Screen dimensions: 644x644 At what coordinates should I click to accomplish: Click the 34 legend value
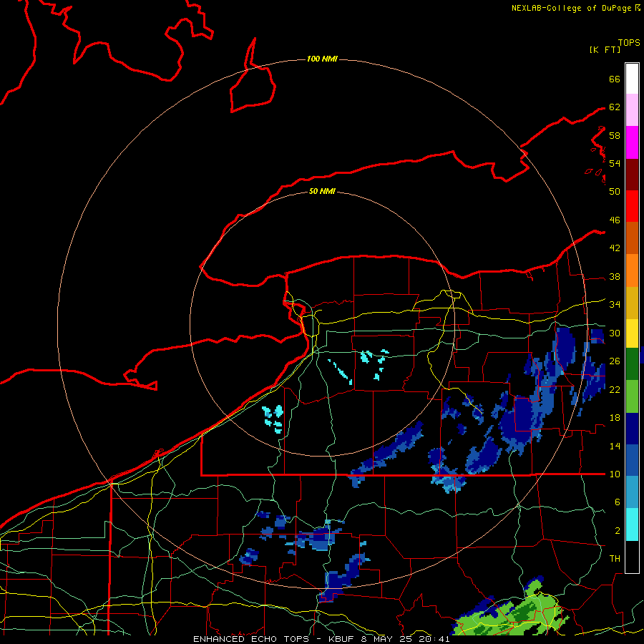click(x=615, y=304)
